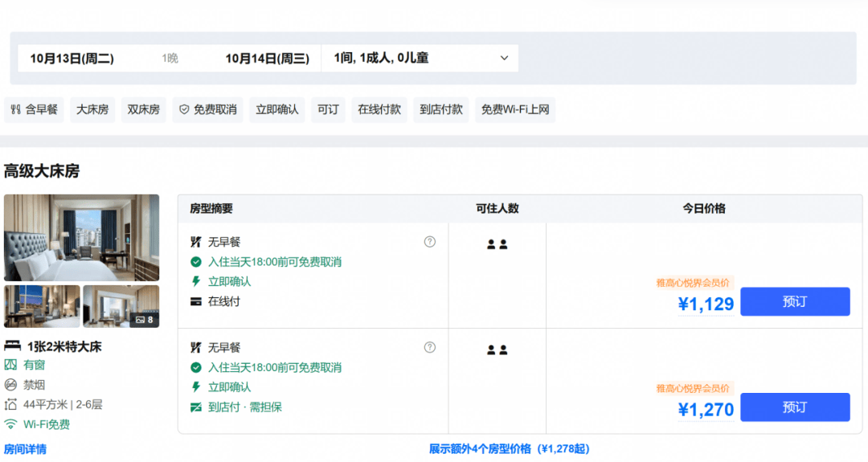Open the small night-view room thumbnail

[42, 306]
